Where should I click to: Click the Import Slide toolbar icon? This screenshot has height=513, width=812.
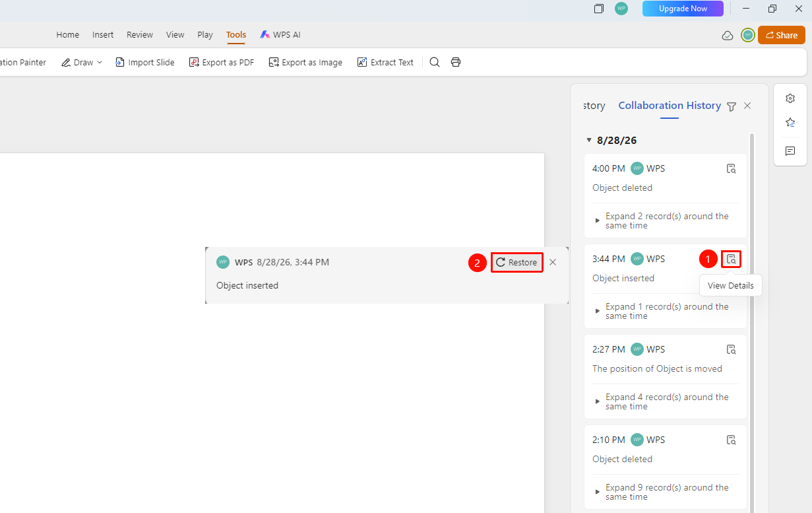[119, 62]
